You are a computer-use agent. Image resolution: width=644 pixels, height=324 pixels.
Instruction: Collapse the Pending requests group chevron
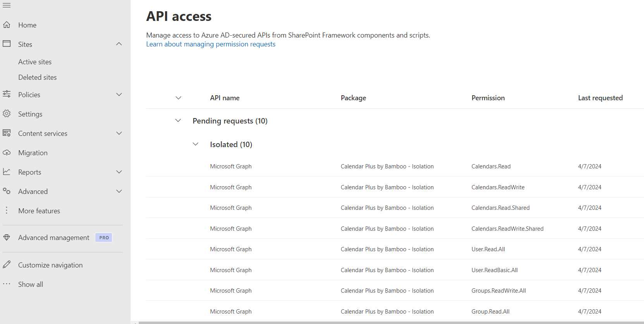[x=178, y=121]
